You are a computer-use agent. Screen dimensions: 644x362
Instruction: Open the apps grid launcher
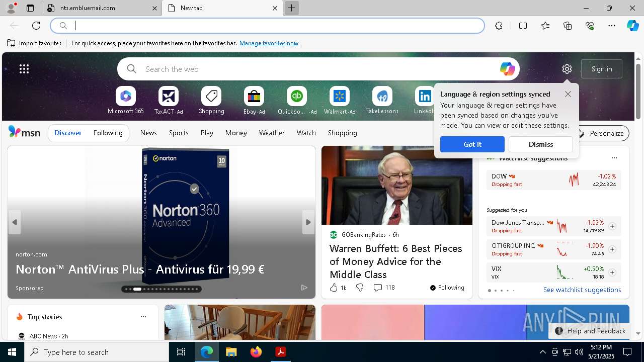(24, 69)
